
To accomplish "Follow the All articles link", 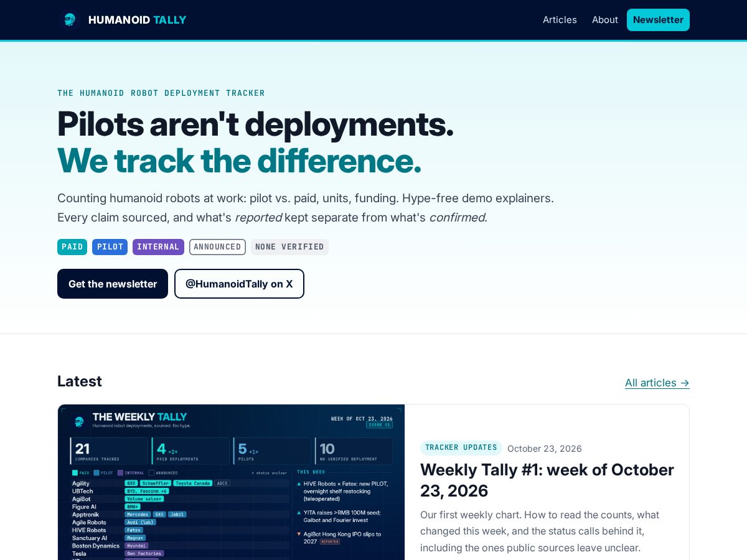I will [x=657, y=383].
